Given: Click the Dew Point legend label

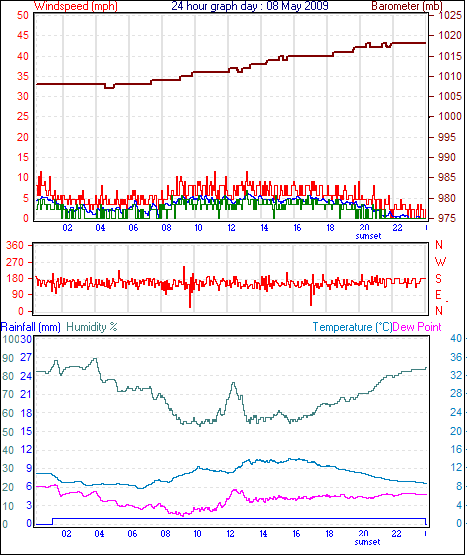Looking at the screenshot, I should [417, 327].
